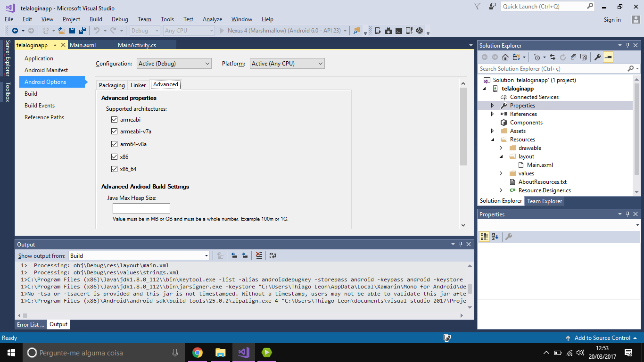Viewport: 644px width, 362px height.
Task: Click the Open File folder icon
Action: [x=61, y=31]
